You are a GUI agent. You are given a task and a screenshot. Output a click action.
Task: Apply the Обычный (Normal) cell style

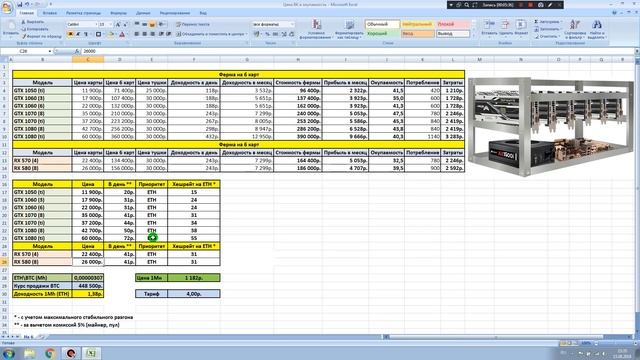382,24
